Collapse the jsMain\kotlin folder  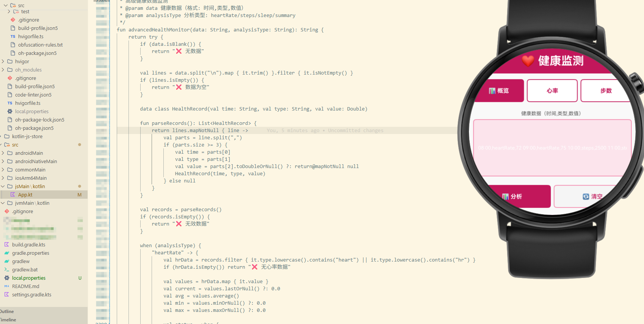coord(30,187)
